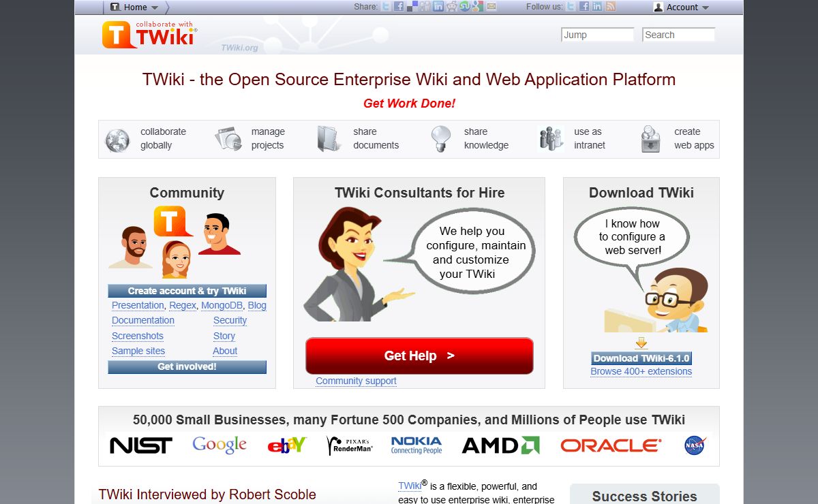Click the globe collaborate globally icon
Viewport: 818px width, 504px height.
[x=117, y=140]
